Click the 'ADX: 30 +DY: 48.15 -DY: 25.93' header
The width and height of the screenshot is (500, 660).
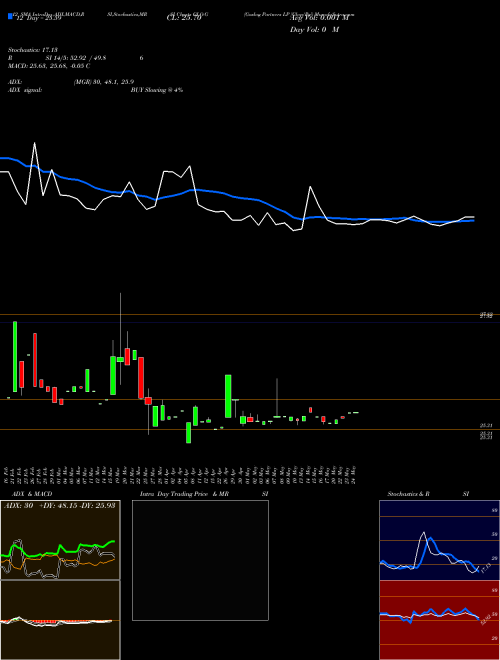(x=60, y=506)
